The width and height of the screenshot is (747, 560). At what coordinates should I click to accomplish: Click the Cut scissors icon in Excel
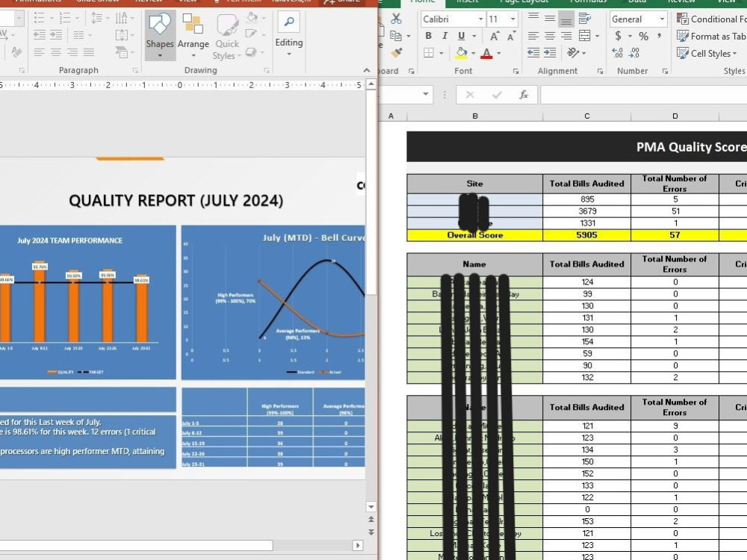point(396,19)
